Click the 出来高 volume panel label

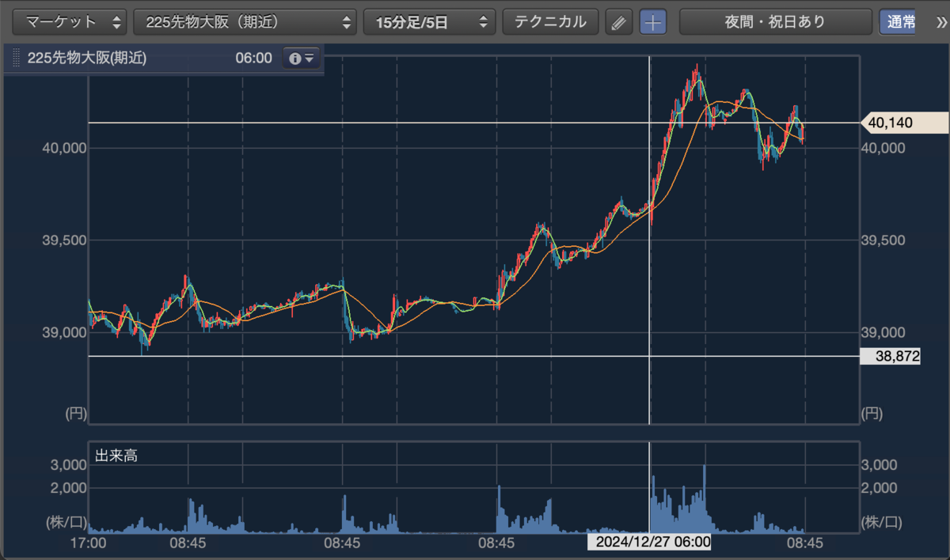click(x=116, y=456)
